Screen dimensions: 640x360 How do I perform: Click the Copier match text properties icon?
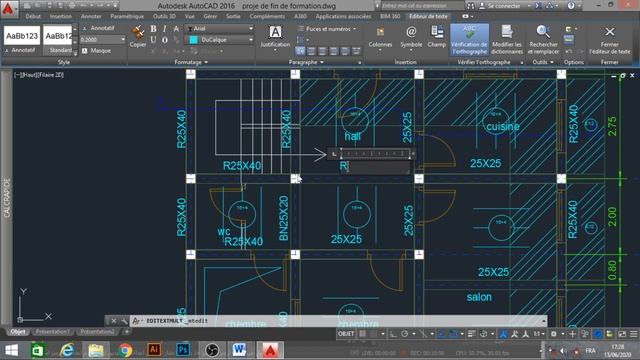(138, 36)
